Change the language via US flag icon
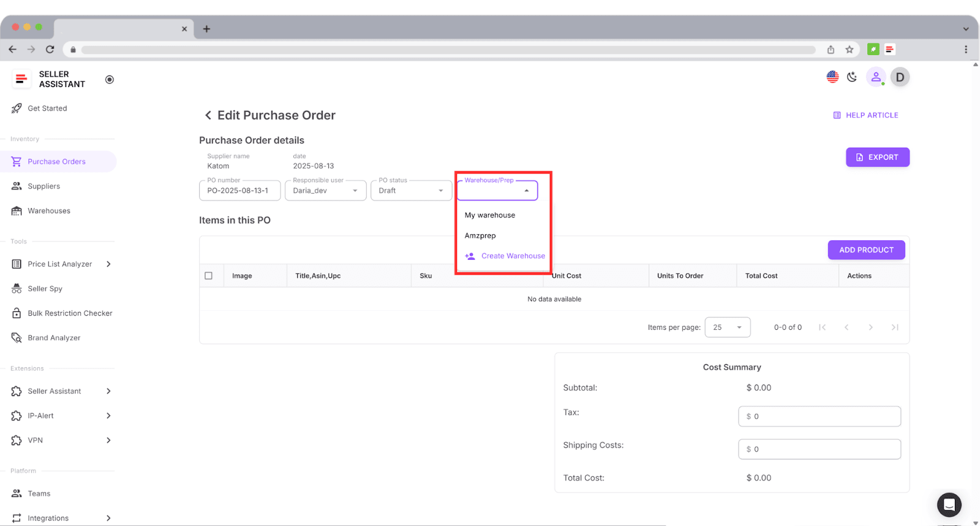Screen dimensions: 980x526 (x=832, y=77)
